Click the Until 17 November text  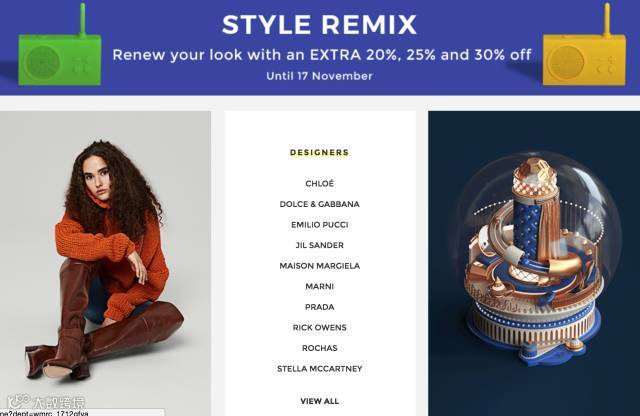click(x=319, y=76)
